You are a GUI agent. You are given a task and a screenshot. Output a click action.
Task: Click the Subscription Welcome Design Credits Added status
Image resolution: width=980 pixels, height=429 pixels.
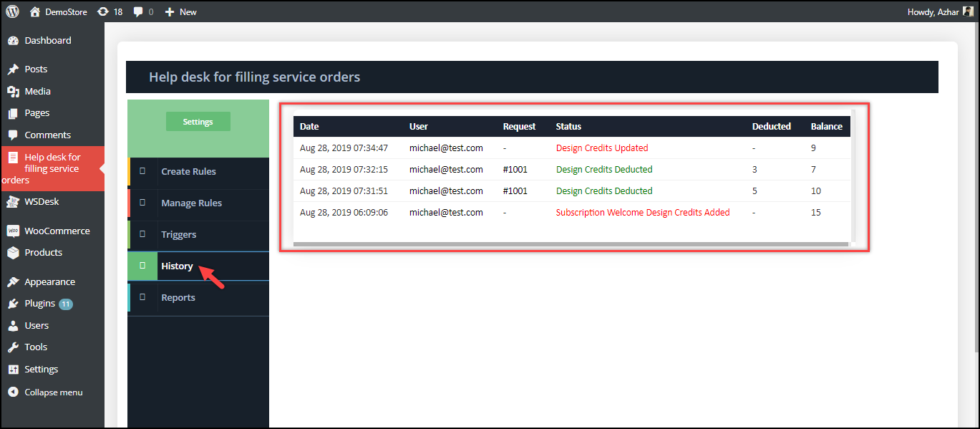(x=643, y=213)
